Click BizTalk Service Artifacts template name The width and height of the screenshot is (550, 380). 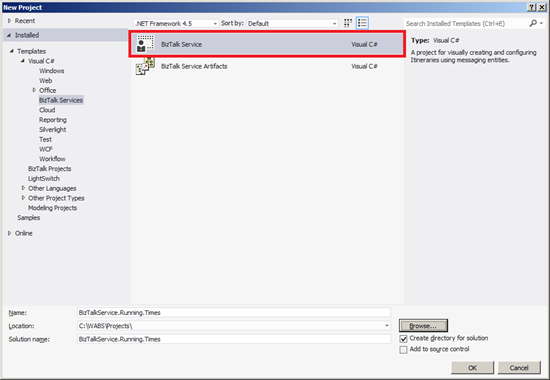[194, 66]
